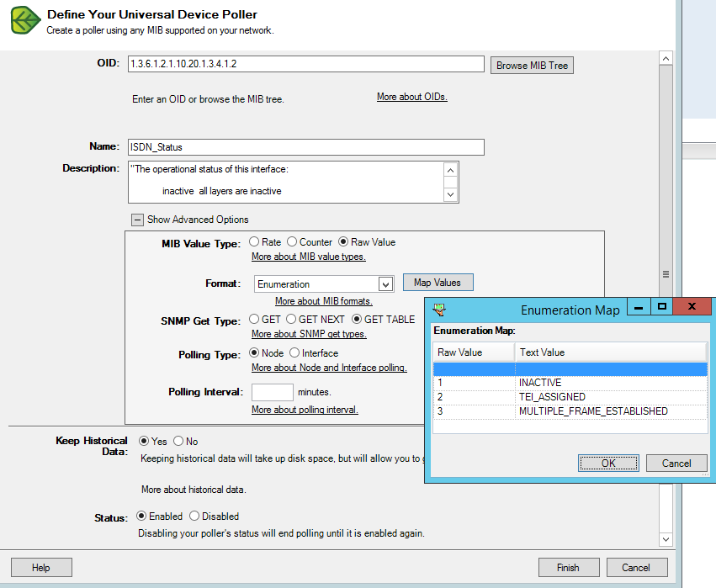The height and width of the screenshot is (588, 716).
Task: Choose GET as the SNMP get type
Action: pyautogui.click(x=254, y=319)
